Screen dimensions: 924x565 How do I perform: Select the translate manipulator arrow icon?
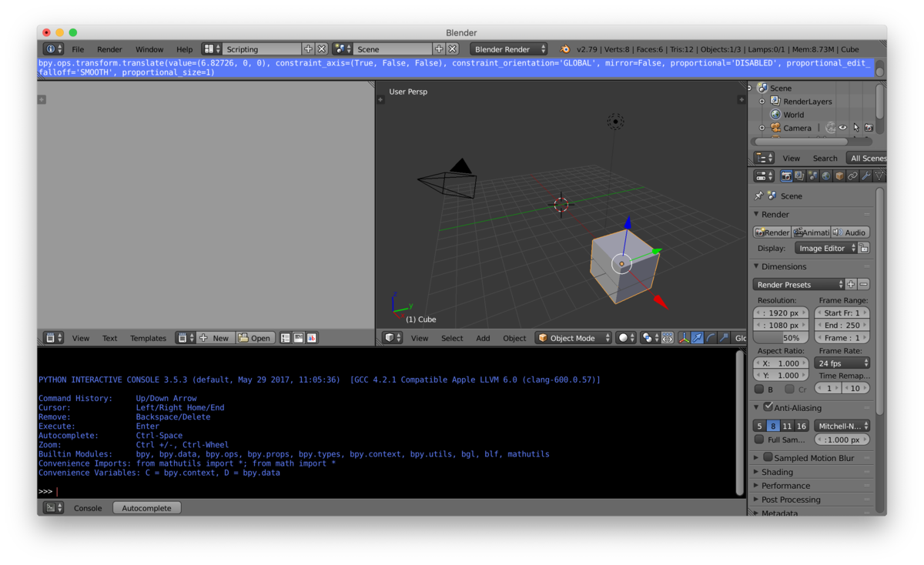pos(698,338)
